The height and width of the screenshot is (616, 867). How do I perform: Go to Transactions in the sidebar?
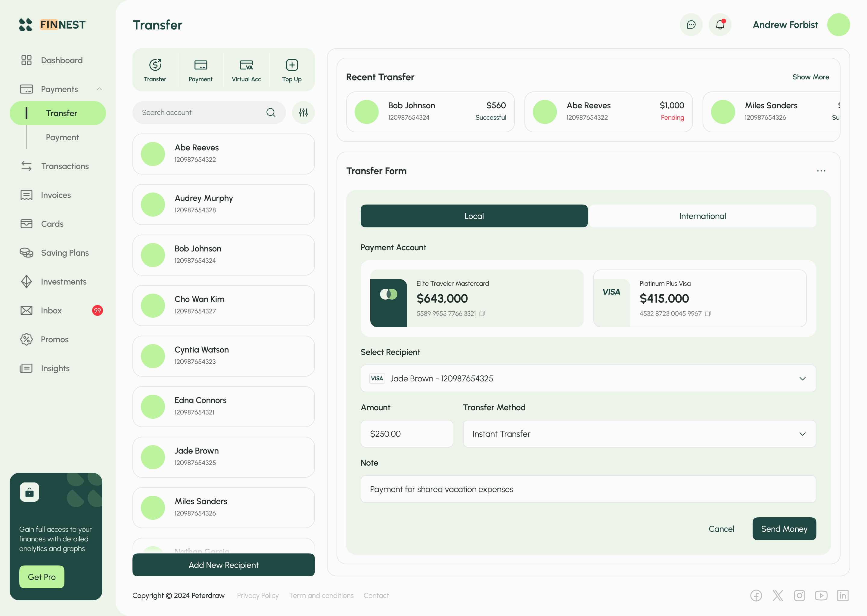pyautogui.click(x=64, y=166)
